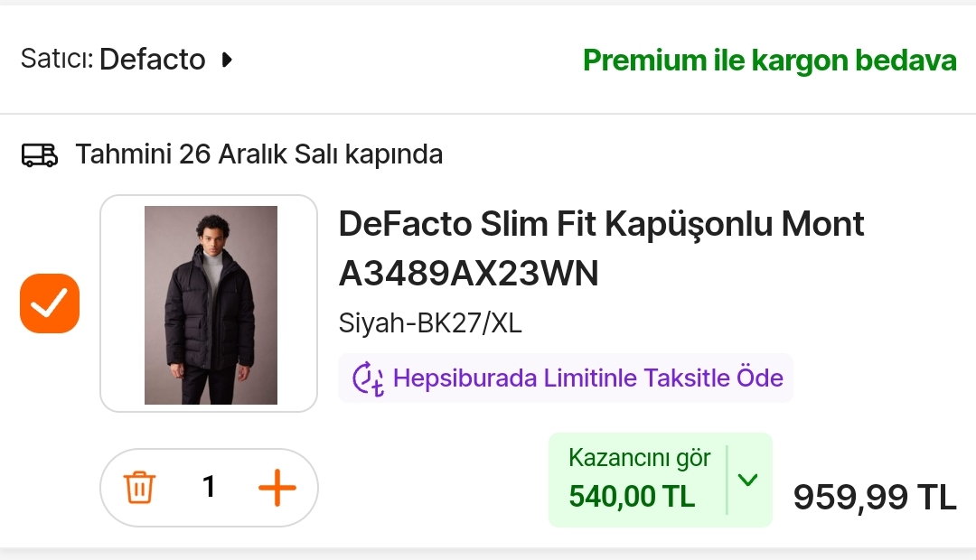Click the quantity number 1
Image resolution: width=976 pixels, height=560 pixels.
(209, 488)
